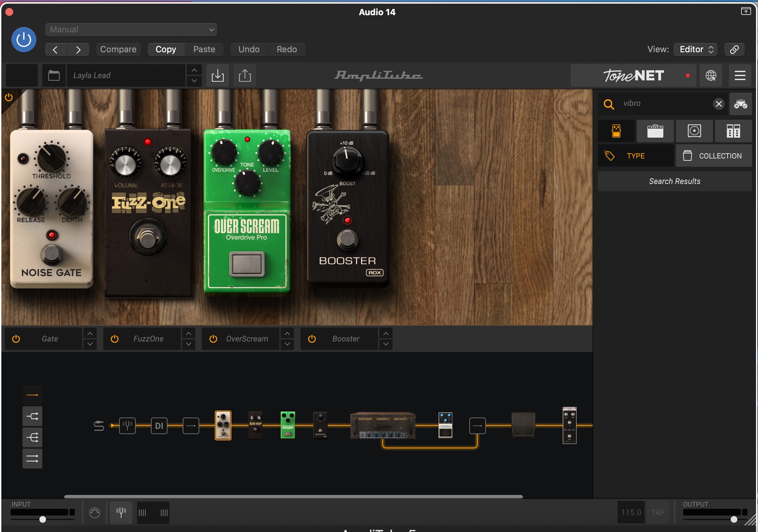Open the Manual preset dropdown
Image resolution: width=758 pixels, height=532 pixels.
tap(131, 30)
